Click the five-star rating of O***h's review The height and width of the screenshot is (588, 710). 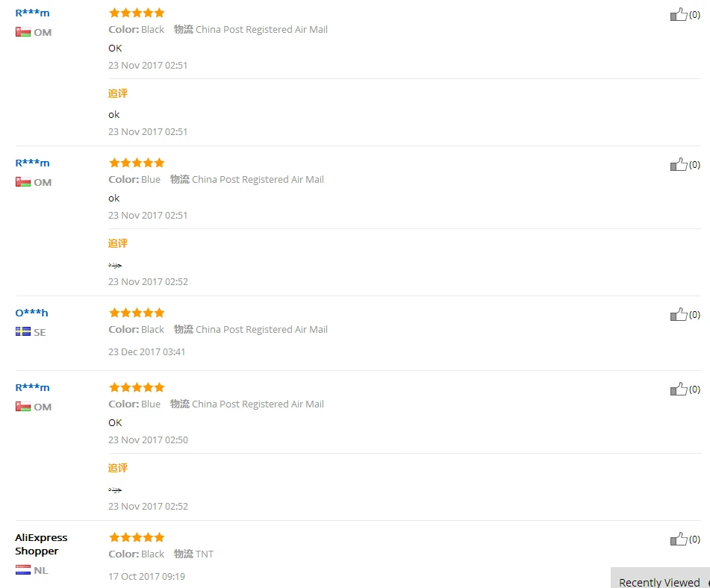click(137, 313)
